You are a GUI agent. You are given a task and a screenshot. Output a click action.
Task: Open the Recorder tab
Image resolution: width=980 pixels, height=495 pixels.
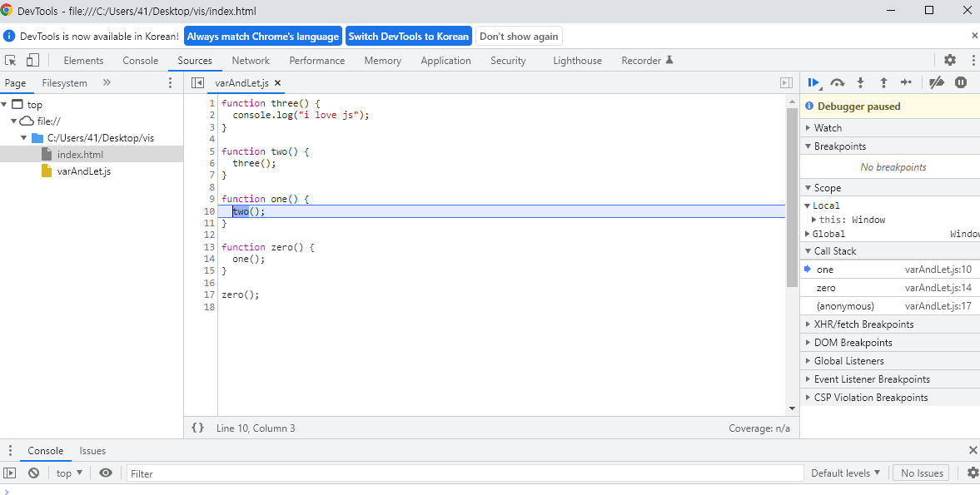[x=647, y=61]
